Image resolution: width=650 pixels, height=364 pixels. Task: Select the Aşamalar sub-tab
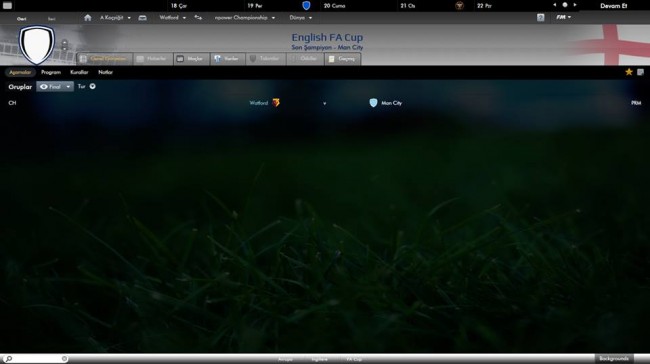(x=20, y=72)
